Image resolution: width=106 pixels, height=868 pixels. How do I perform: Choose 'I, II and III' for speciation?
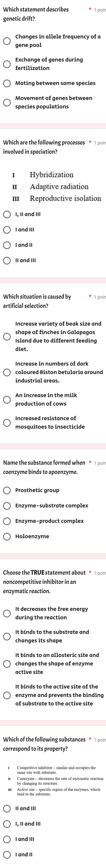[7, 214]
